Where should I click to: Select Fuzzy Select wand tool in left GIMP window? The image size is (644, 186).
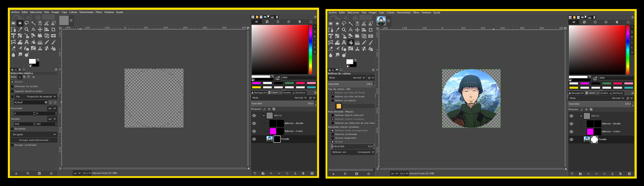coord(33,23)
